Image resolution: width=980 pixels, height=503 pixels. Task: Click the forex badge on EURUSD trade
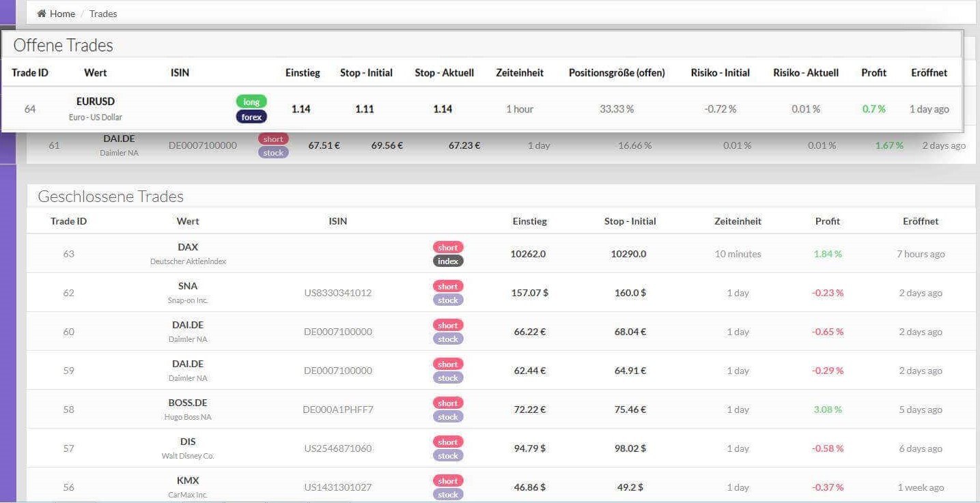tap(251, 117)
